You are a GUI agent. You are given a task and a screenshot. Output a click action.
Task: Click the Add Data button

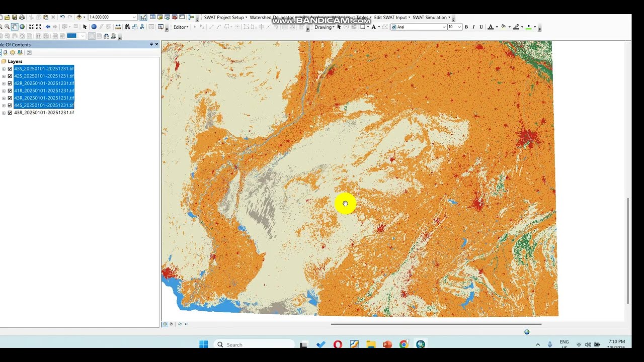click(79, 17)
